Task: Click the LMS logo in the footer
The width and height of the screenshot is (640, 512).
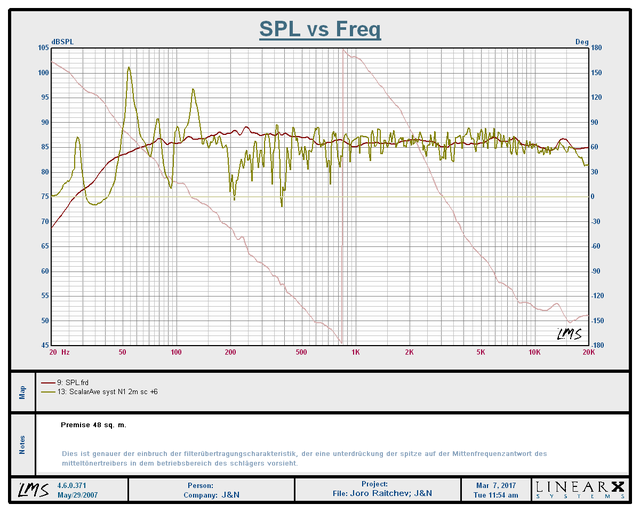Action: pyautogui.click(x=33, y=490)
